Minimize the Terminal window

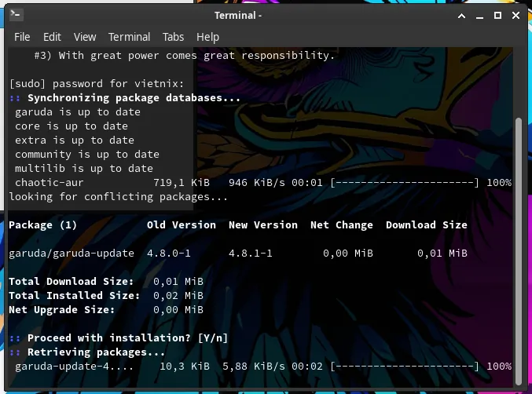(x=479, y=16)
